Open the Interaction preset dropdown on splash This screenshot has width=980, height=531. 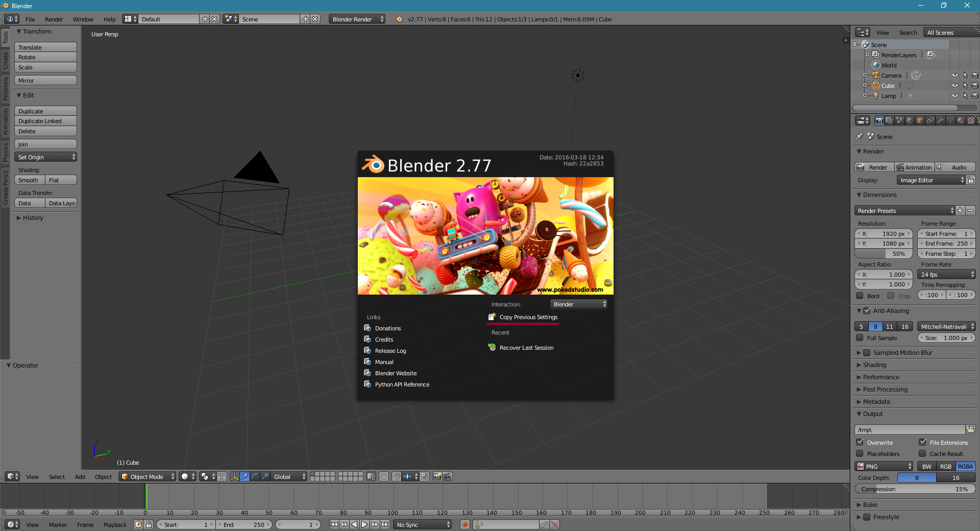coord(579,304)
